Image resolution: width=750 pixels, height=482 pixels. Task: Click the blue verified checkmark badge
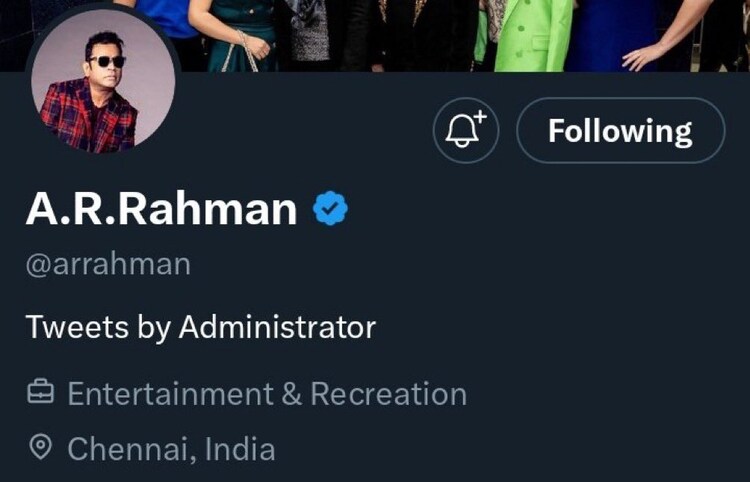(x=331, y=209)
